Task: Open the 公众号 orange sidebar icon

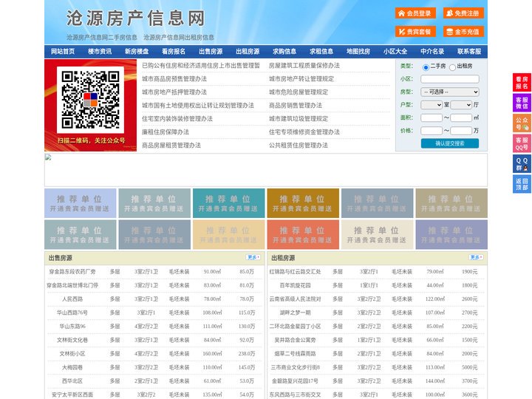Action: coord(522,123)
